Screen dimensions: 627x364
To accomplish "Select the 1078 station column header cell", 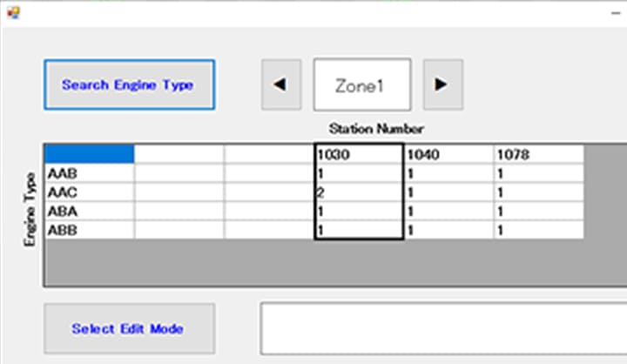I will [x=538, y=154].
